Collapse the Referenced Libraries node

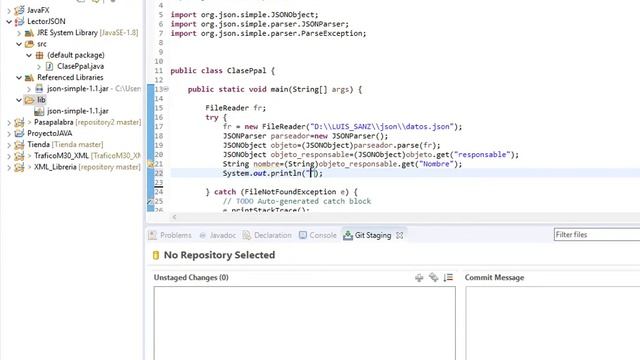(19, 78)
